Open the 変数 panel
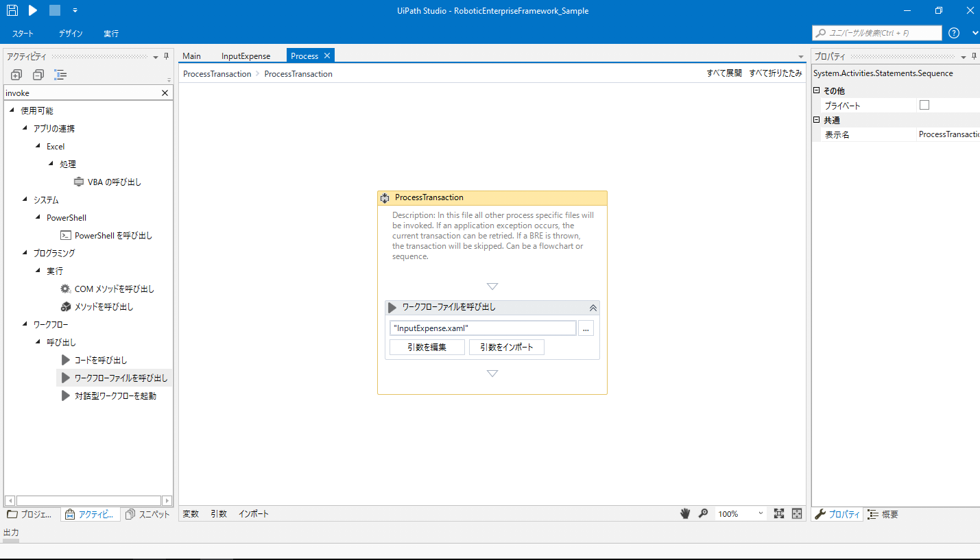This screenshot has height=560, width=980. [x=191, y=513]
